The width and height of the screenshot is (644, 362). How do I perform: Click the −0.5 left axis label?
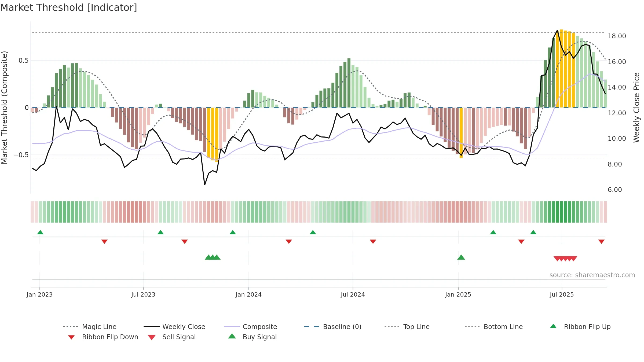21,155
